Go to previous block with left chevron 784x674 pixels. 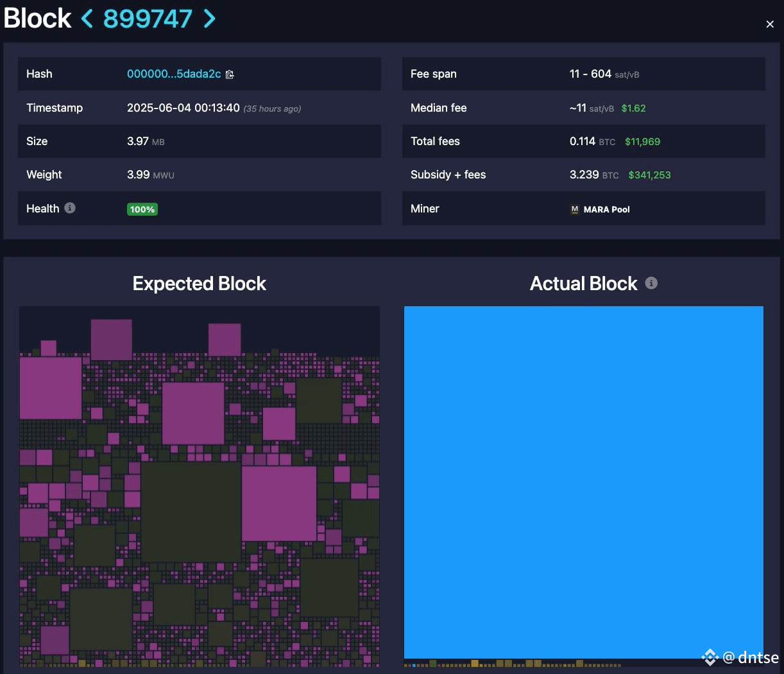(87, 19)
